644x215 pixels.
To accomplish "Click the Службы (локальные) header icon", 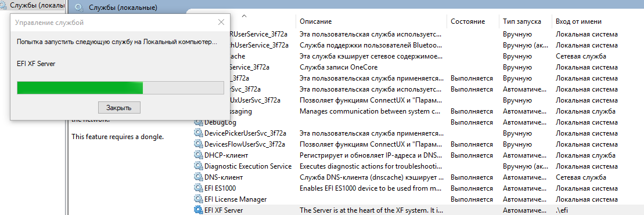I will coord(80,8).
